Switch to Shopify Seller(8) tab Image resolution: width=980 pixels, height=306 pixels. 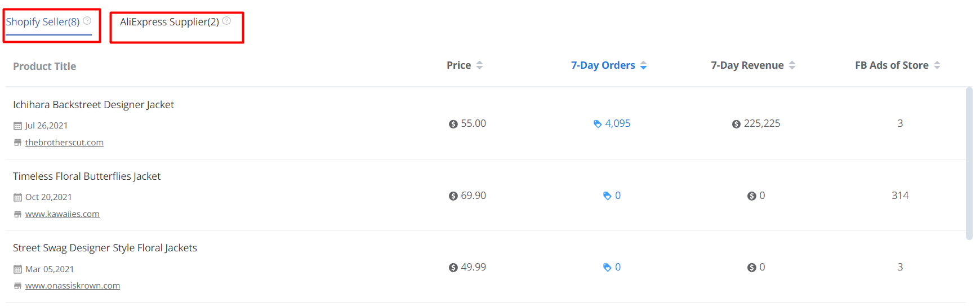click(43, 22)
